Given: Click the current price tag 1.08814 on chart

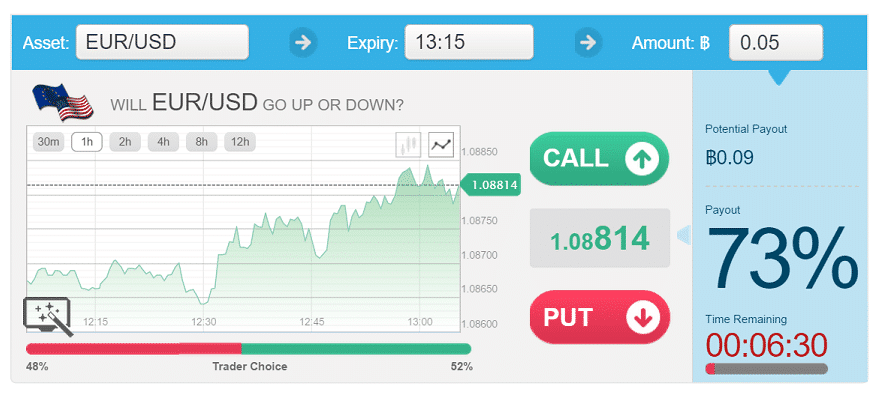Looking at the screenshot, I should point(491,185).
